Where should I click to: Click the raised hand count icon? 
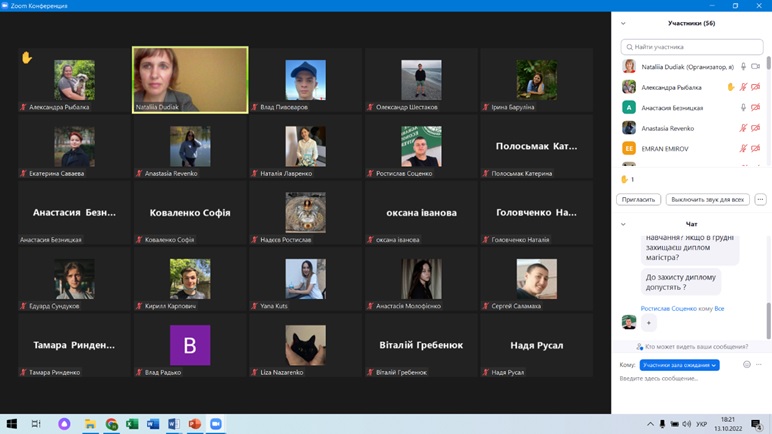click(624, 179)
